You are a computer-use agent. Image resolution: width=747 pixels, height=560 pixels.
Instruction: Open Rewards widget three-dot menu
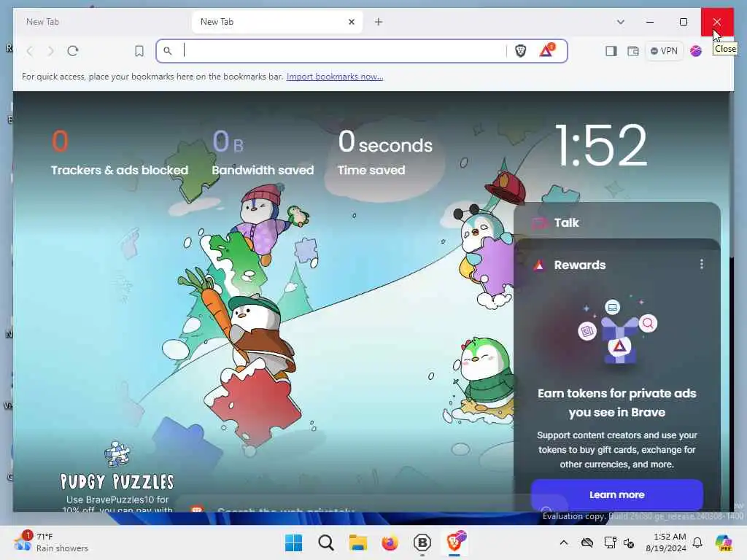pos(702,264)
